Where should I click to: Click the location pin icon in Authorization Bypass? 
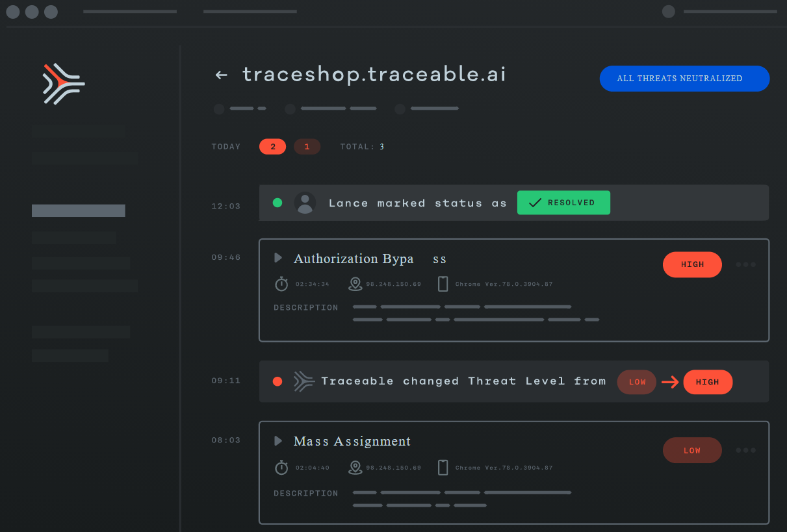click(355, 284)
